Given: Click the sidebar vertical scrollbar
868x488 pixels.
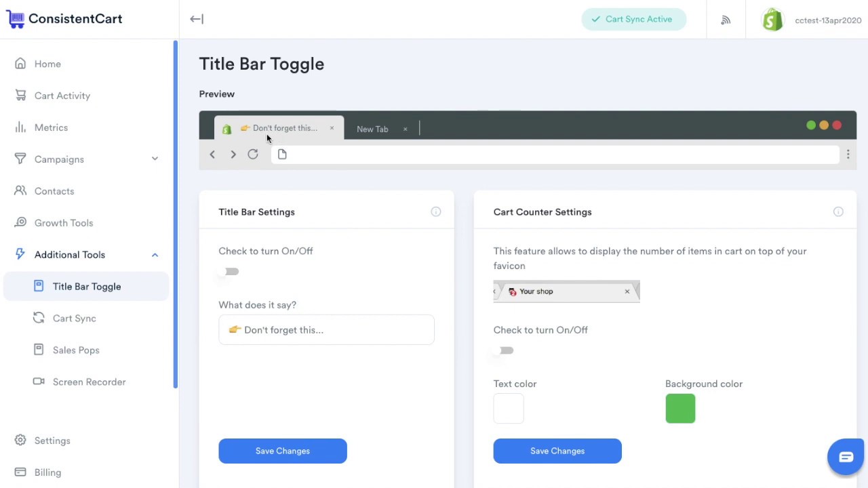Looking at the screenshot, I should coord(175,214).
